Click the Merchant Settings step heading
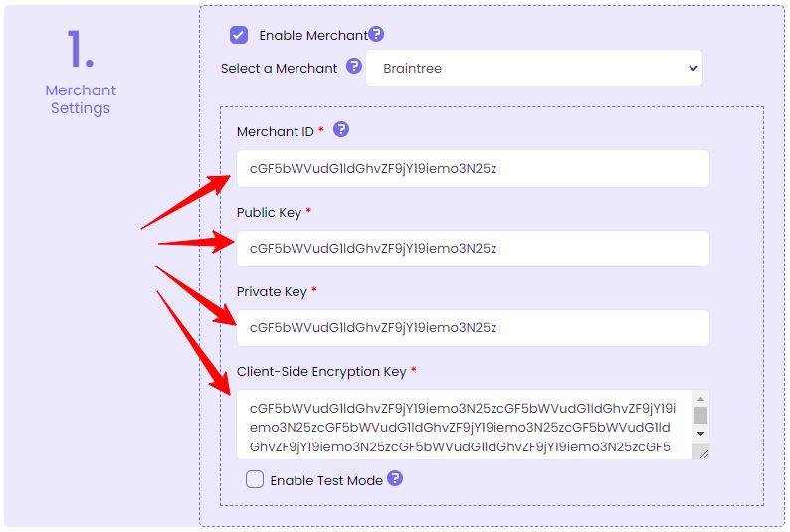The width and height of the screenshot is (790, 532). pos(81,99)
